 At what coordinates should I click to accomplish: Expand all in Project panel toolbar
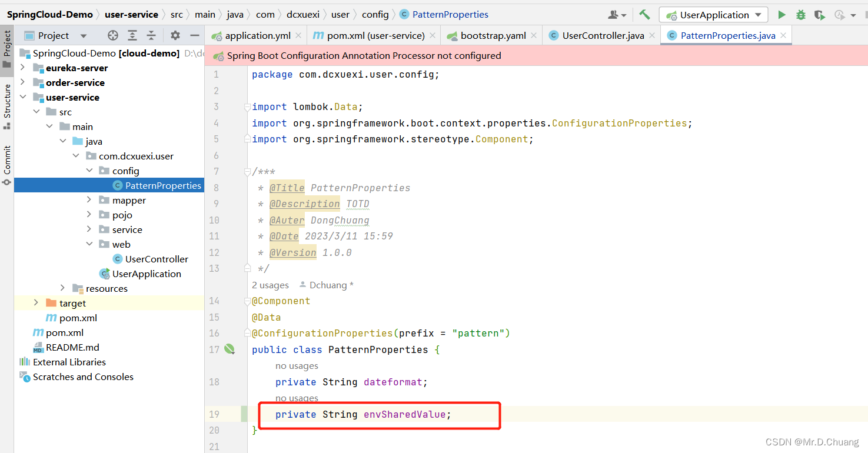click(132, 35)
